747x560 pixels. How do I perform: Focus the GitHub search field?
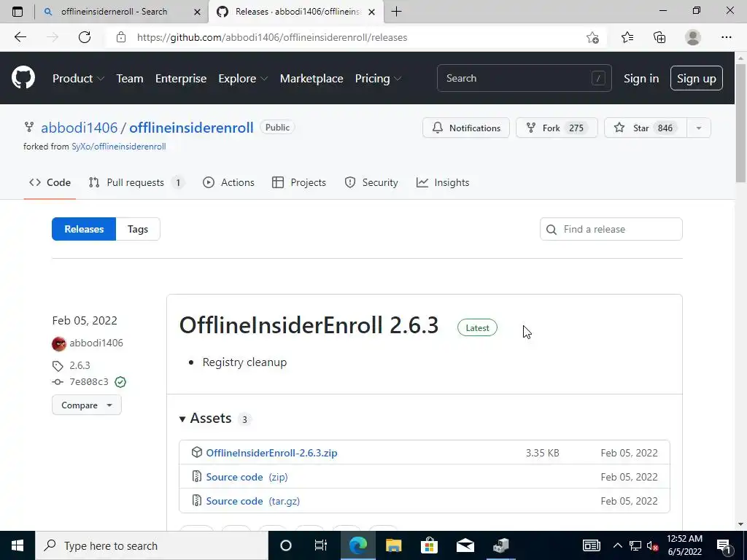524,78
